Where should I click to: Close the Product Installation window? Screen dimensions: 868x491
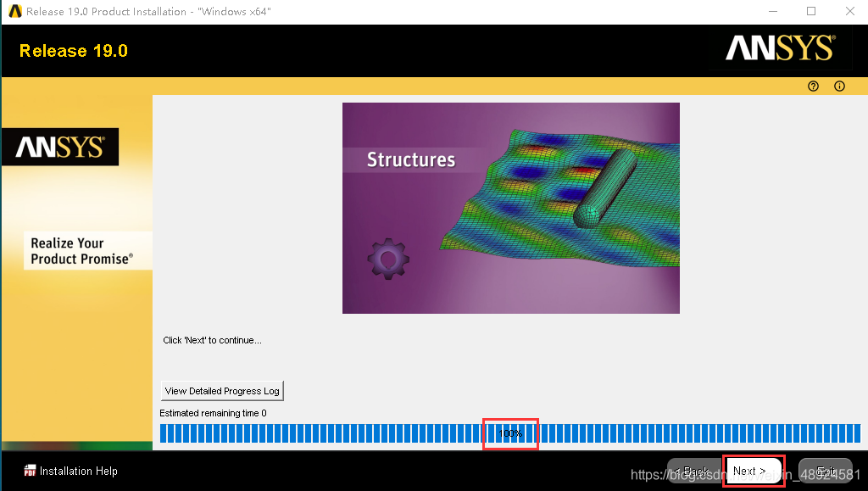(850, 11)
